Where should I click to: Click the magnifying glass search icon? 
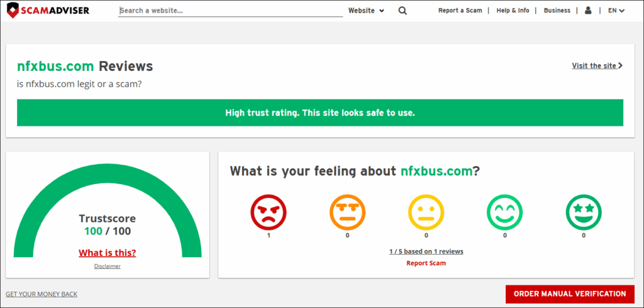tap(402, 11)
